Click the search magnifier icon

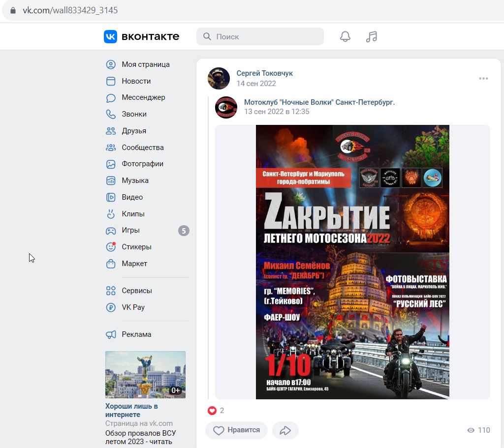pyautogui.click(x=207, y=36)
